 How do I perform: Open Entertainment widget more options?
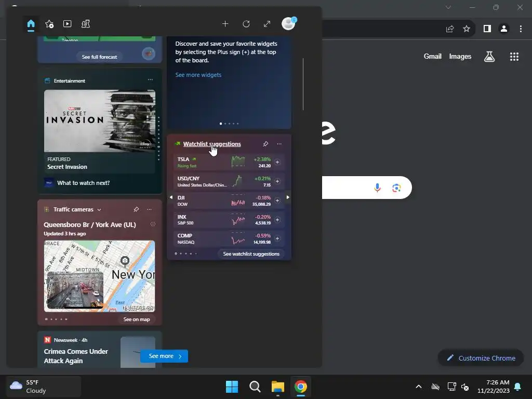pos(150,79)
